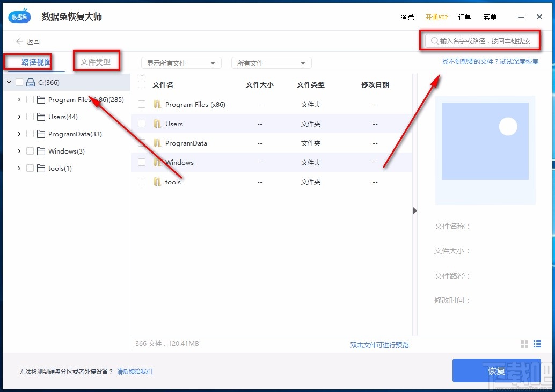555x392 pixels.
Task: Open the 显示所有文件 dropdown
Action: pyautogui.click(x=181, y=62)
